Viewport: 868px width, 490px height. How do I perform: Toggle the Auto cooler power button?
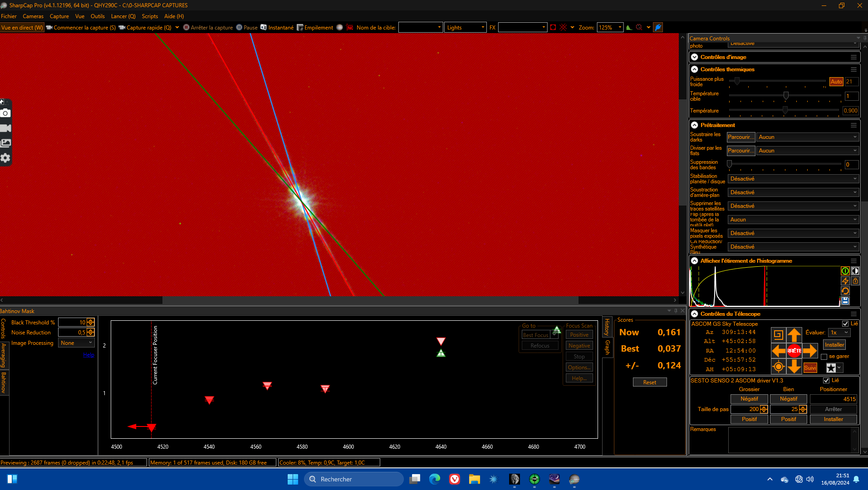836,82
